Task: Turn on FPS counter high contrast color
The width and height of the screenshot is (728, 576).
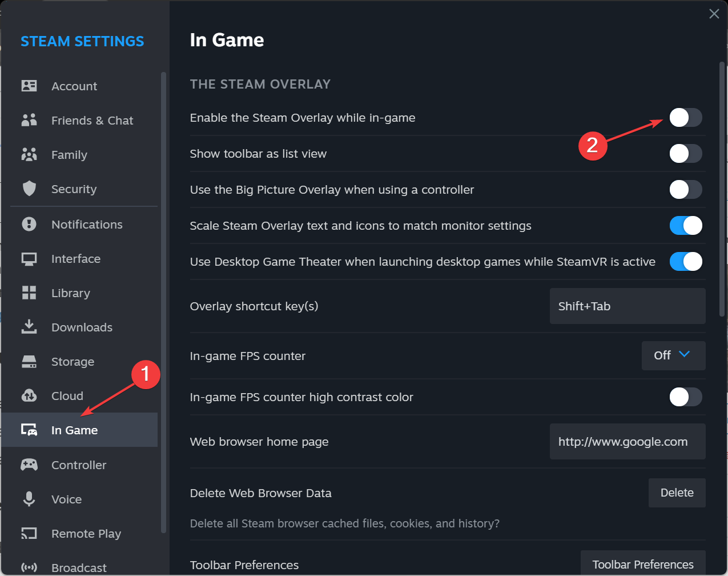Action: (x=685, y=397)
